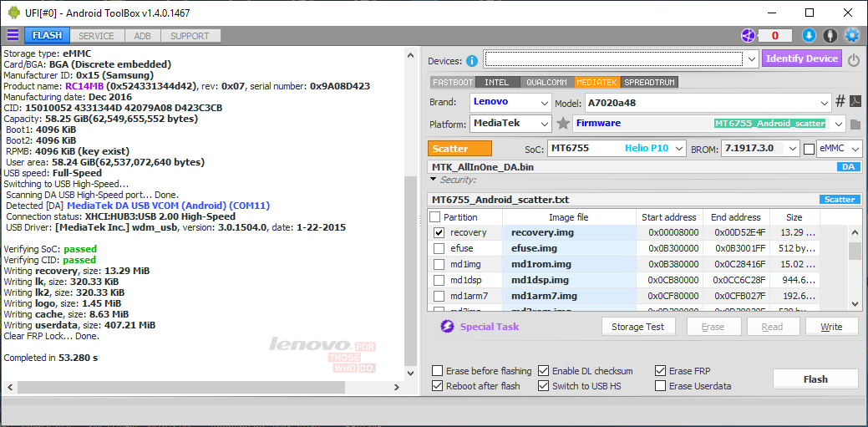Viewport: 868px width, 427px height.
Task: Switch to the SERVICE tab
Action: [x=97, y=36]
